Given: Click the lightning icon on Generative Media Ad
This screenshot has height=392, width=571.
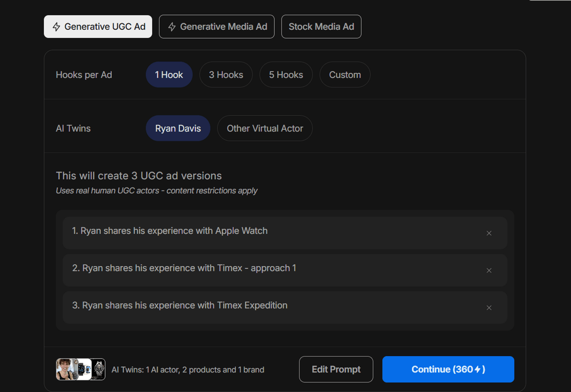Looking at the screenshot, I should click(x=172, y=26).
